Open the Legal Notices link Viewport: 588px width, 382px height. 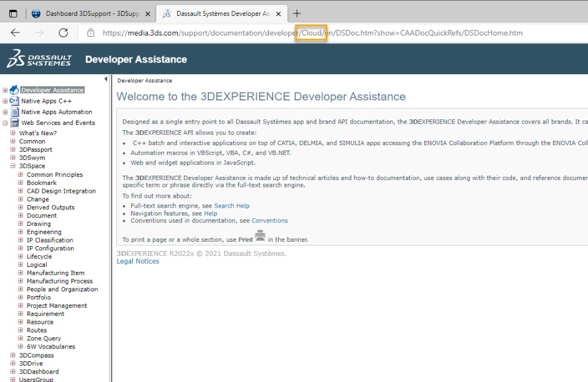pos(138,261)
